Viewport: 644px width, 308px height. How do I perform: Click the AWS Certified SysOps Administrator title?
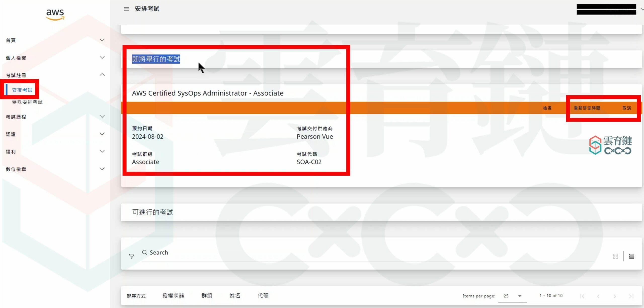coord(208,93)
